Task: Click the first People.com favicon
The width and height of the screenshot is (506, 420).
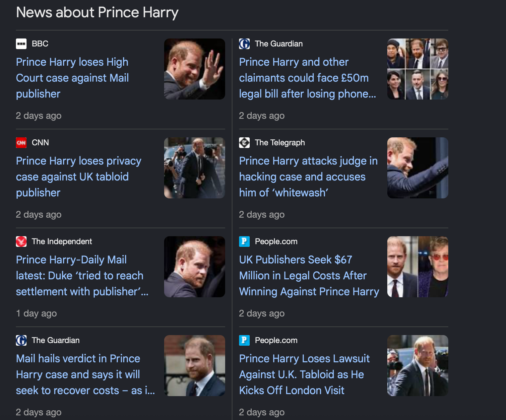Action: [x=244, y=242]
